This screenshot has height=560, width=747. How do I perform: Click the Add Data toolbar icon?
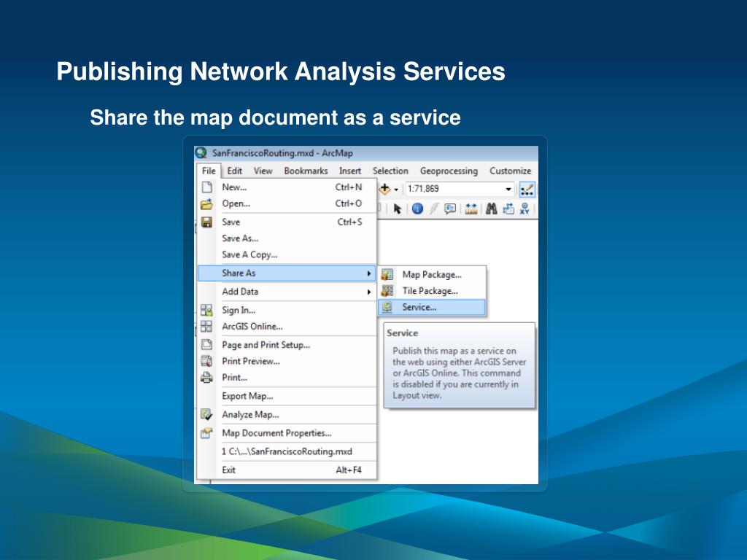pyautogui.click(x=384, y=189)
